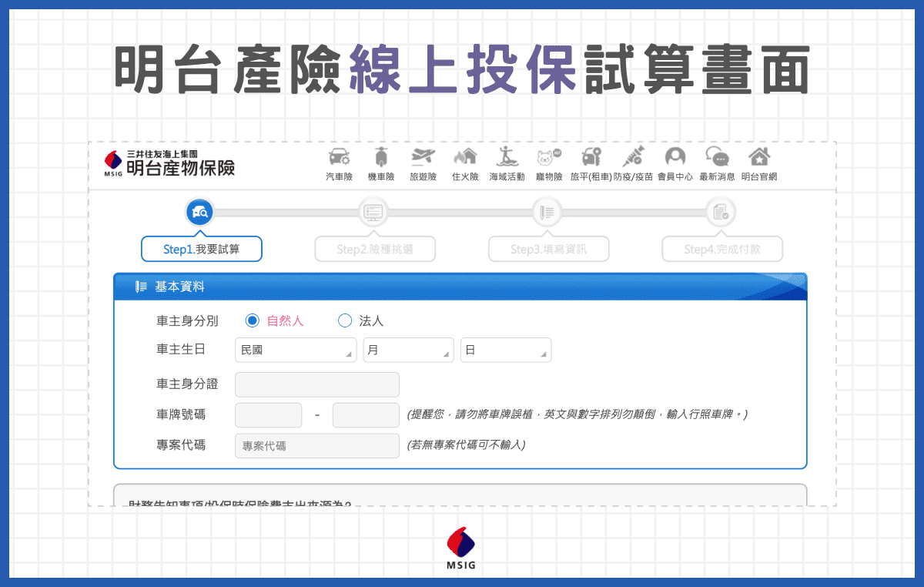The width and height of the screenshot is (924, 587).
Task: Open the 機車險 scooter insurance icon
Action: click(380, 157)
